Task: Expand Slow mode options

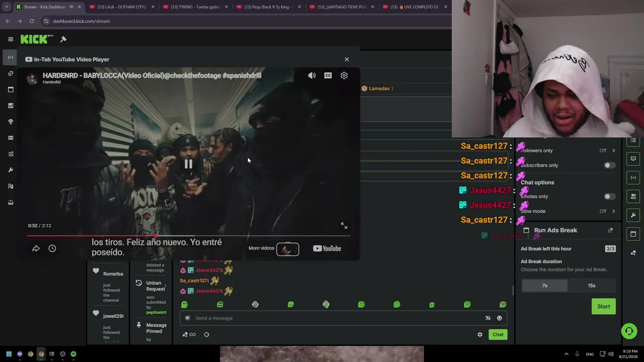Action: click(x=613, y=211)
